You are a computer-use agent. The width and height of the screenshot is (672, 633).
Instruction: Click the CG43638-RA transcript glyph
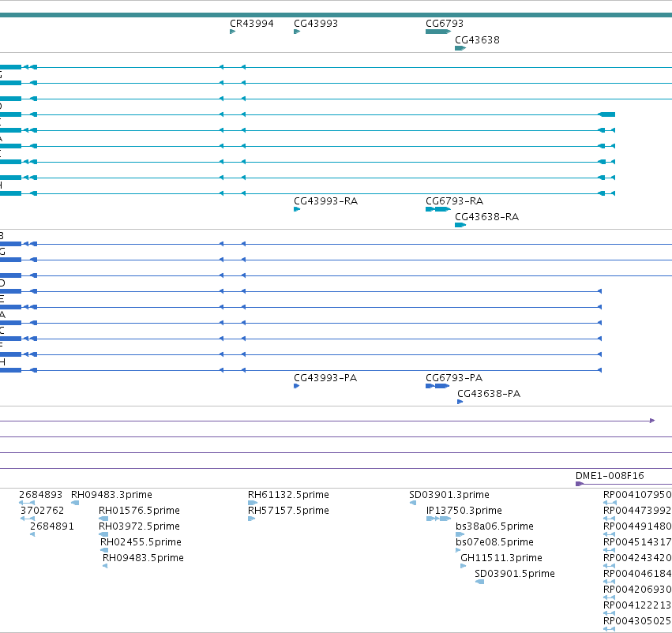point(460,225)
